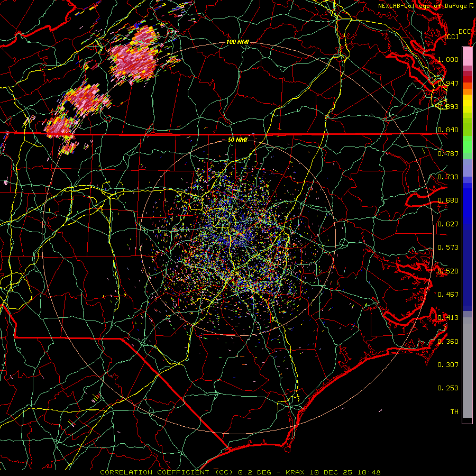Click the 50 NMI range ring label

(x=237, y=140)
